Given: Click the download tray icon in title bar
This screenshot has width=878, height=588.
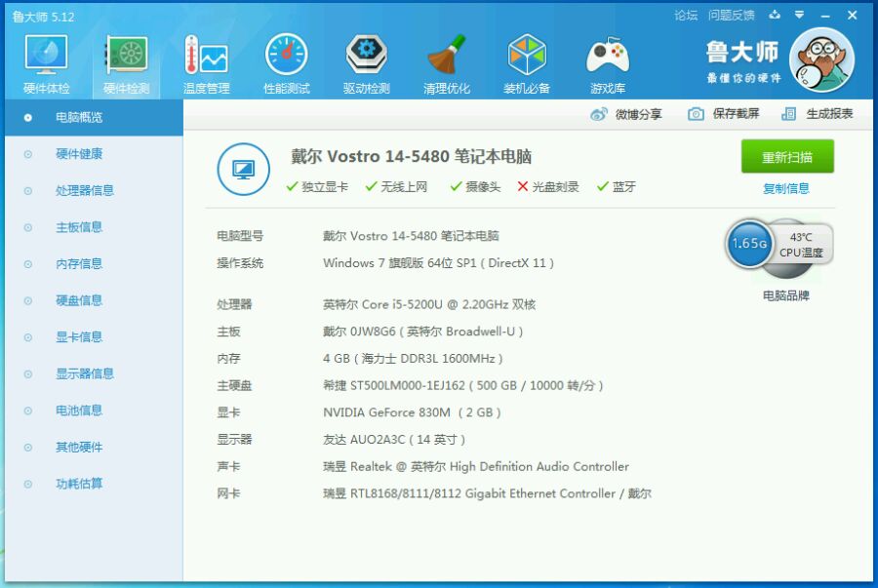Looking at the screenshot, I should pyautogui.click(x=775, y=15).
